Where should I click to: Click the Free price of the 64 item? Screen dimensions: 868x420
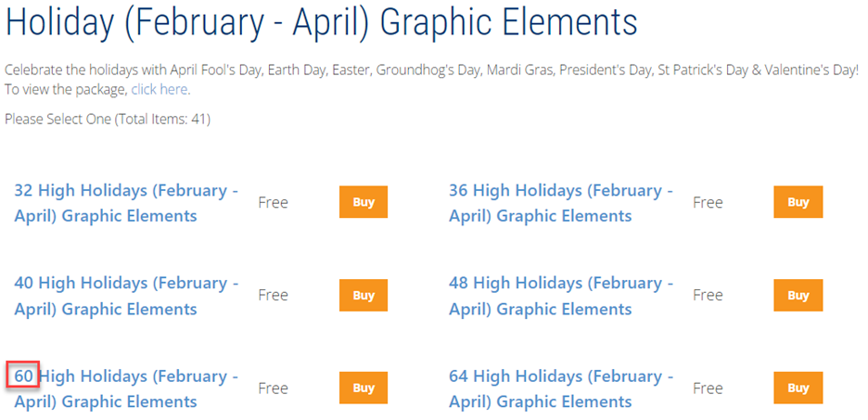708,388
